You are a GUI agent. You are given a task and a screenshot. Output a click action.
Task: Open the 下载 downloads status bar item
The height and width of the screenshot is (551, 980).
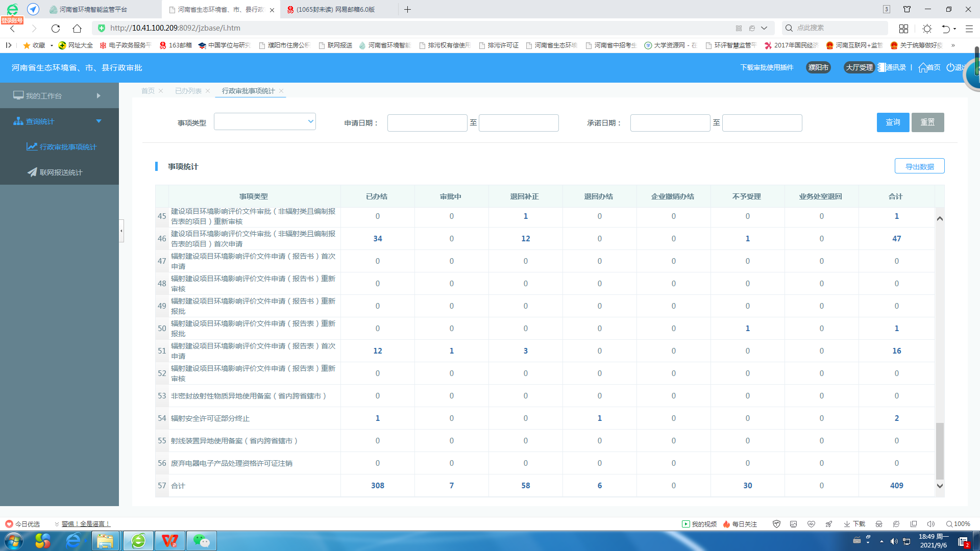point(855,524)
